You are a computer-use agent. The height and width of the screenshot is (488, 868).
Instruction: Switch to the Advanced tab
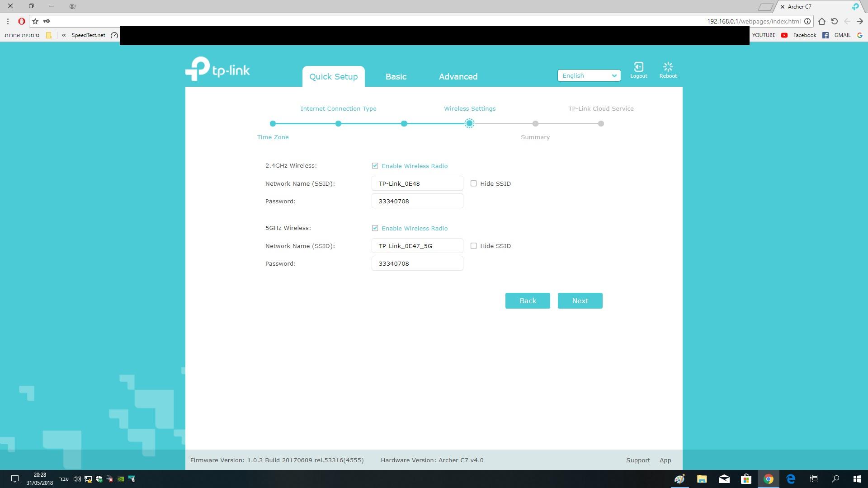[x=458, y=76]
